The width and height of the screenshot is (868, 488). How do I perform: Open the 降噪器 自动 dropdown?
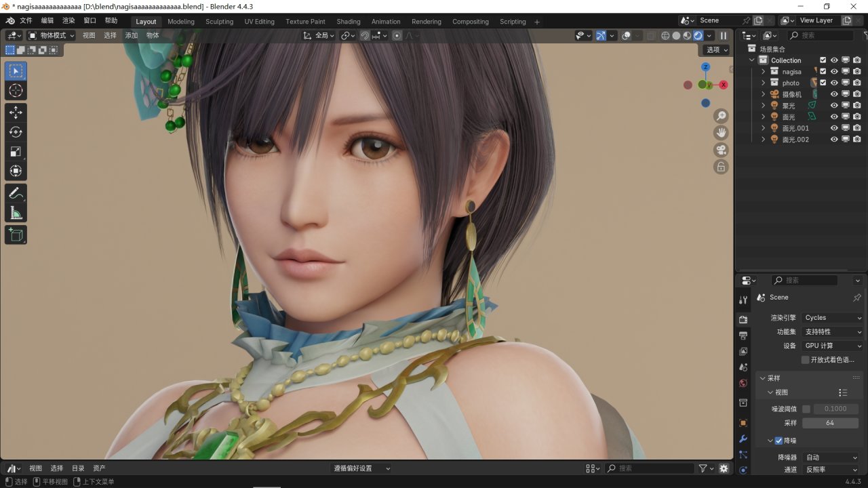(x=831, y=457)
